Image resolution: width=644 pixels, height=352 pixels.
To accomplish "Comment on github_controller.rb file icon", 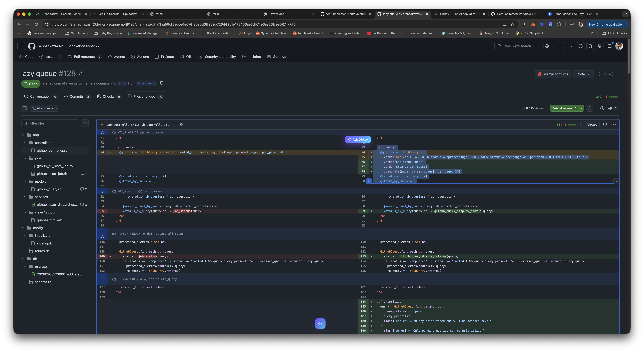I will [x=605, y=125].
